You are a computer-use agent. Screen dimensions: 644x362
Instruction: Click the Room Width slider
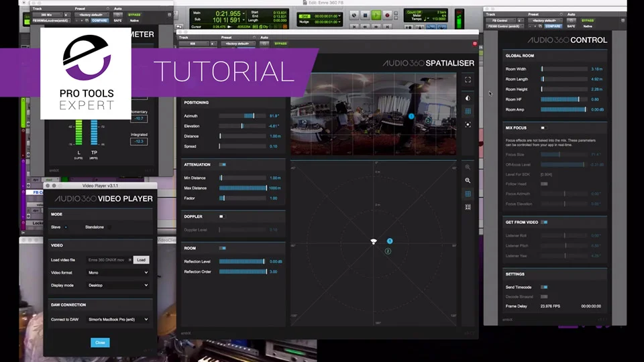pos(564,69)
